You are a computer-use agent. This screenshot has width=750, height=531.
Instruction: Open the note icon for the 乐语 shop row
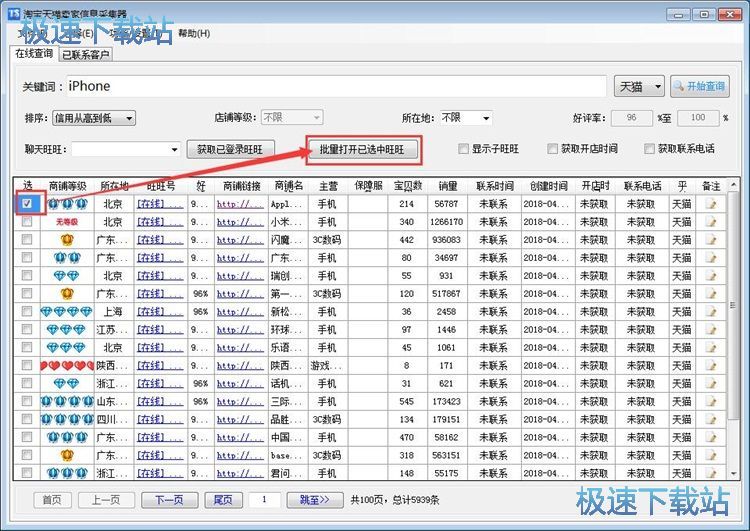pyautogui.click(x=711, y=348)
